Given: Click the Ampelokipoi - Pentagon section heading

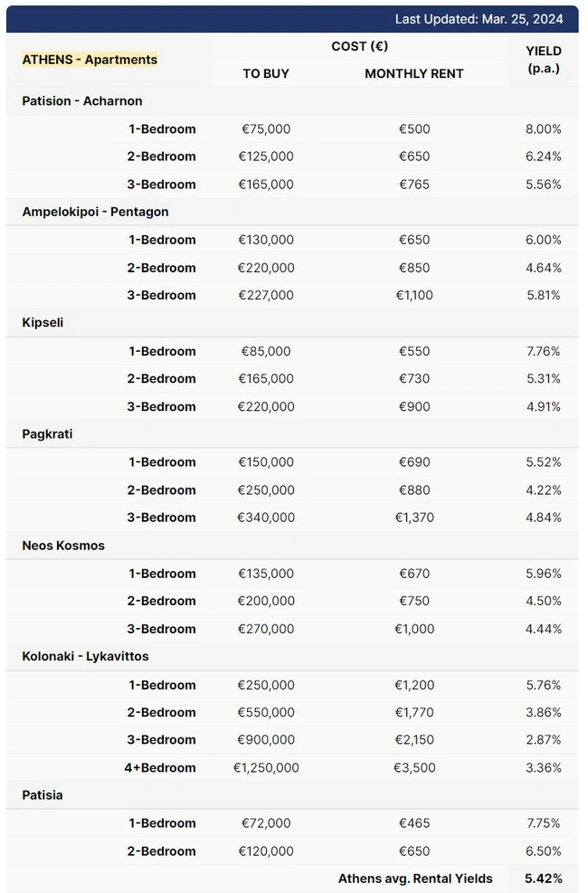Looking at the screenshot, I should pyautogui.click(x=95, y=212).
